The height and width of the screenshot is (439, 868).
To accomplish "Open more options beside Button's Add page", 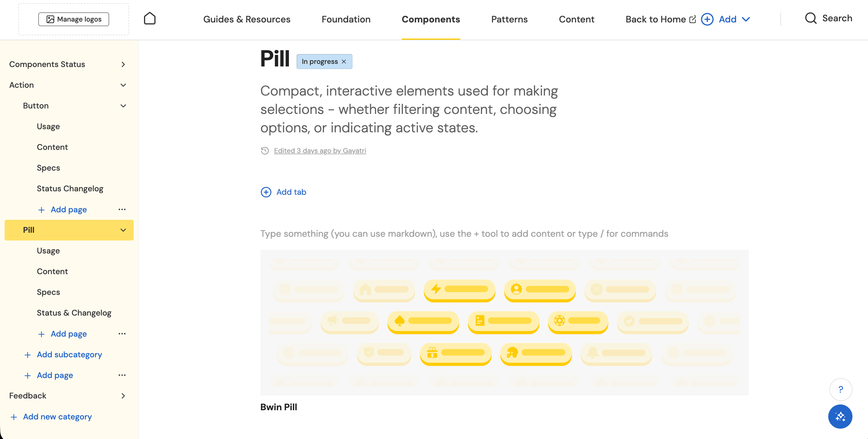I will (x=122, y=209).
